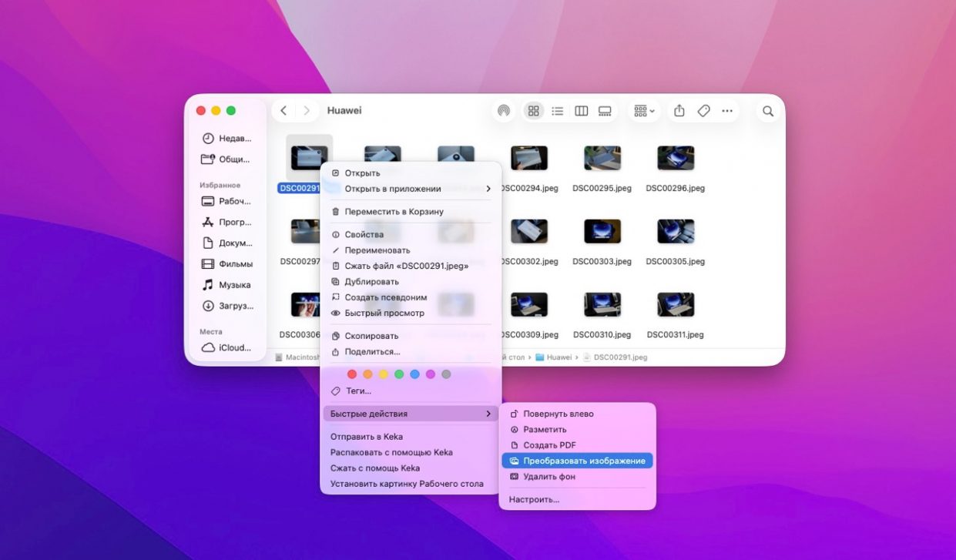Open Документы in the sidebar
956x560 pixels.
tap(226, 243)
